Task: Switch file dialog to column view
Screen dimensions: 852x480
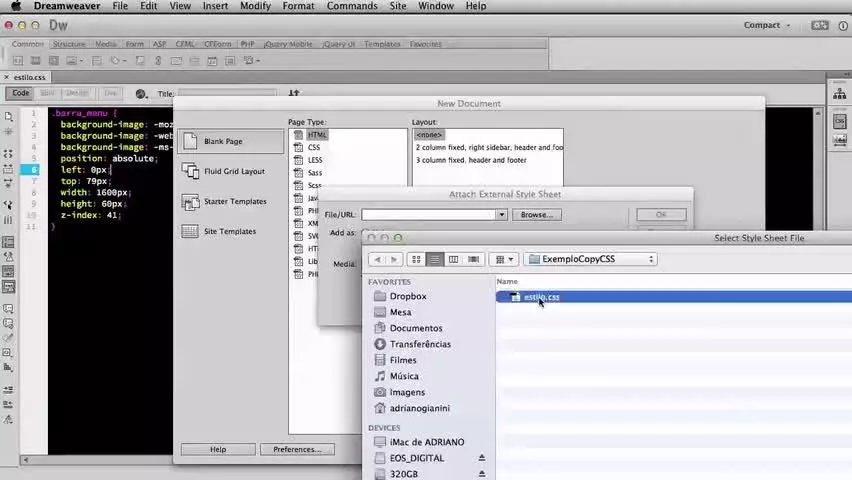Action: [x=453, y=259]
